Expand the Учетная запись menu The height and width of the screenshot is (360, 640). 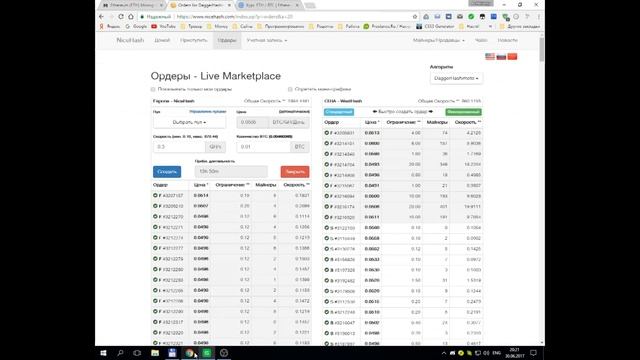tap(267, 40)
